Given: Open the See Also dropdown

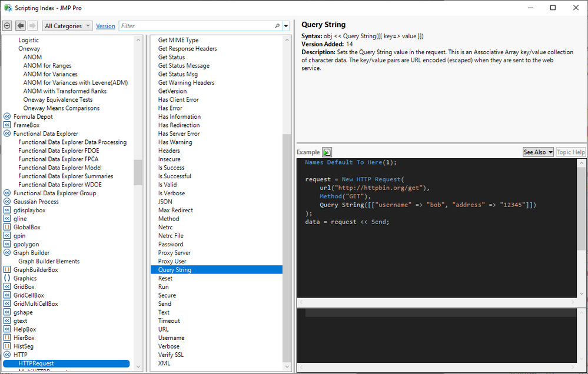Looking at the screenshot, I should pyautogui.click(x=538, y=152).
